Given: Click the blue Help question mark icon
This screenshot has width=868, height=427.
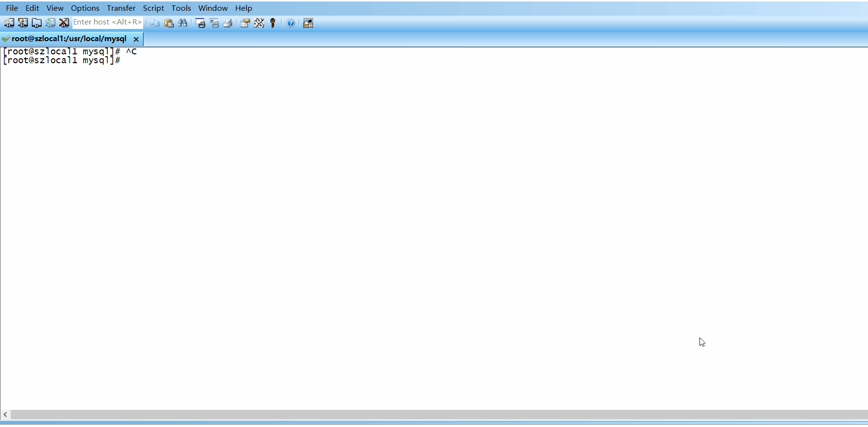Looking at the screenshot, I should (x=290, y=23).
